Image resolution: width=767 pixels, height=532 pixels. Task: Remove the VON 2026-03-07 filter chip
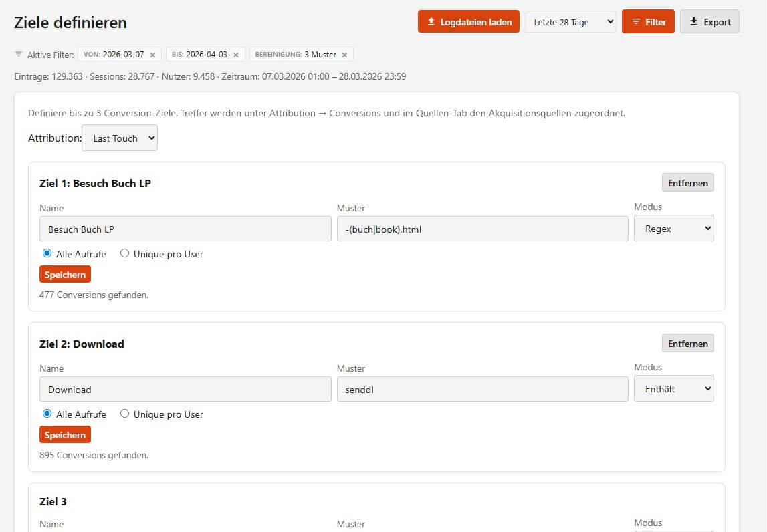point(152,54)
